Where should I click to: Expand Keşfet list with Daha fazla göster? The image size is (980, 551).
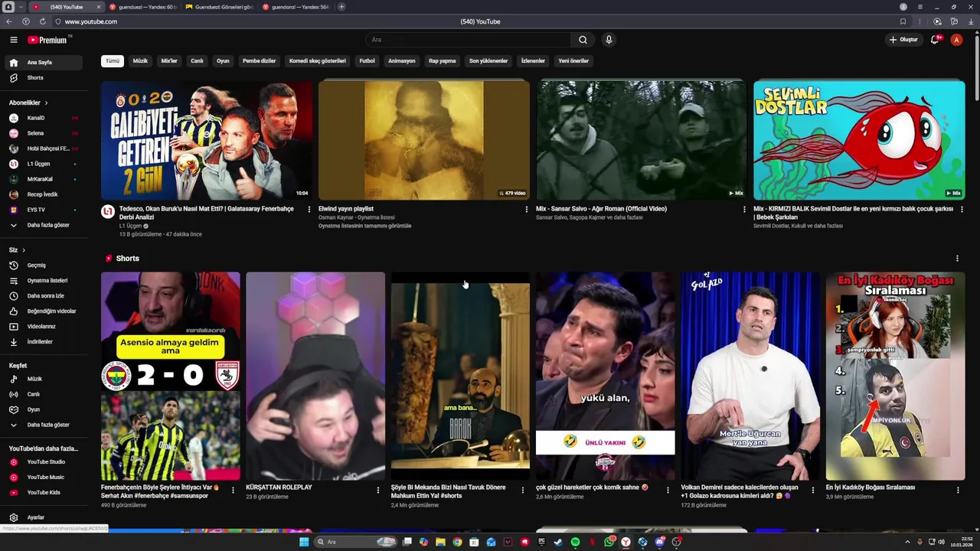(x=44, y=425)
